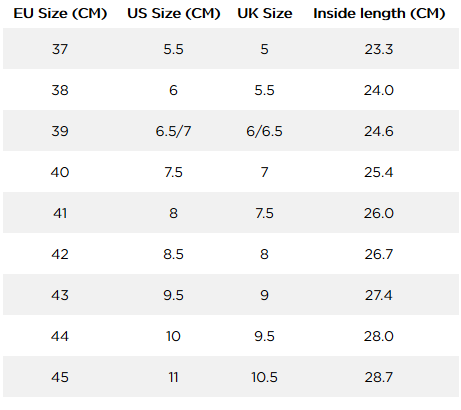This screenshot has width=461, height=410.
Task: Select inside length 25.4 cell
Action: (x=379, y=172)
